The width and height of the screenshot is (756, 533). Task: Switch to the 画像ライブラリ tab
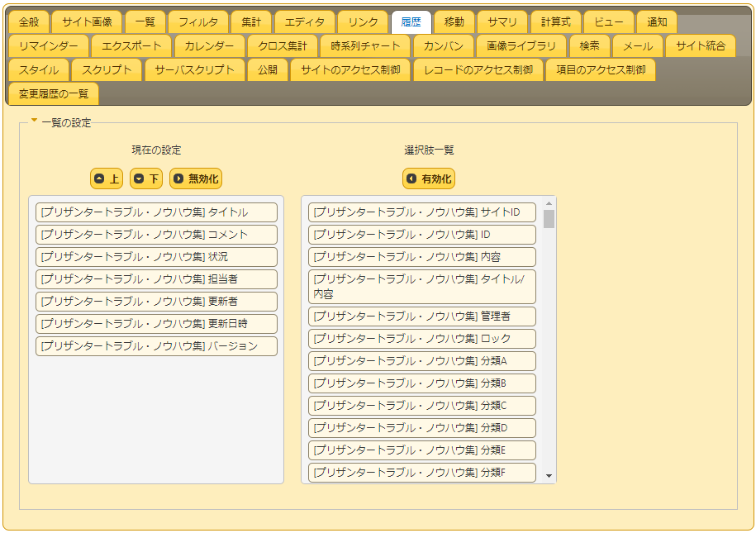point(521,45)
